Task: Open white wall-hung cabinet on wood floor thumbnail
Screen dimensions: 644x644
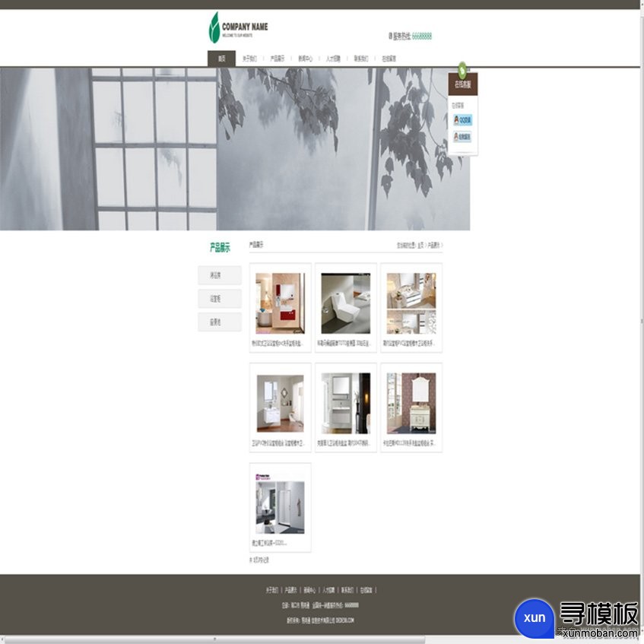Action: [x=280, y=403]
